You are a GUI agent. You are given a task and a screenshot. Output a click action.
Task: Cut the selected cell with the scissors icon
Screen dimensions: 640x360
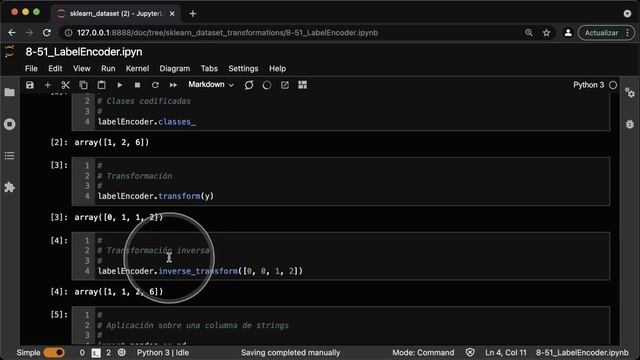pyautogui.click(x=65, y=85)
